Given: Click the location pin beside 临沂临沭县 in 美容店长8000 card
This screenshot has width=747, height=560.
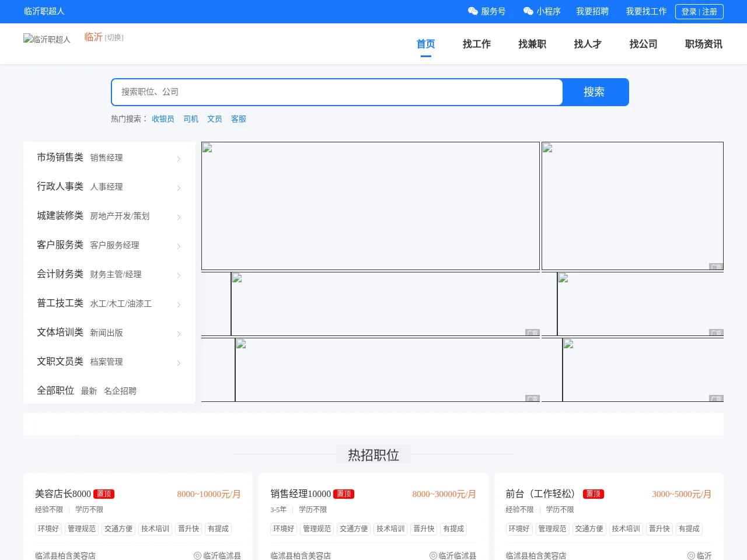Looking at the screenshot, I should [197, 556].
